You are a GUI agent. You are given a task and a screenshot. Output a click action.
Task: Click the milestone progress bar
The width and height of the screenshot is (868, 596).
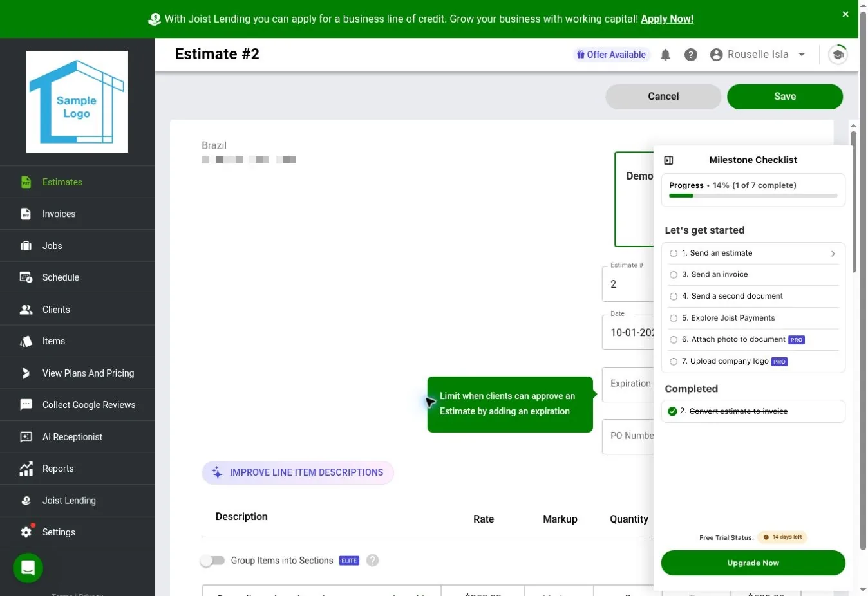pyautogui.click(x=753, y=196)
